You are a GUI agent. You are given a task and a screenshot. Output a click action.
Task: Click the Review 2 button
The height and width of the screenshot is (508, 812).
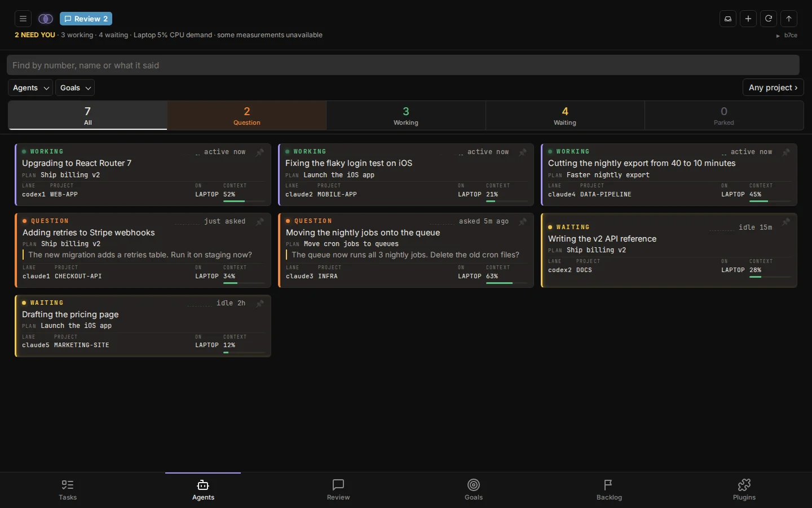point(86,19)
